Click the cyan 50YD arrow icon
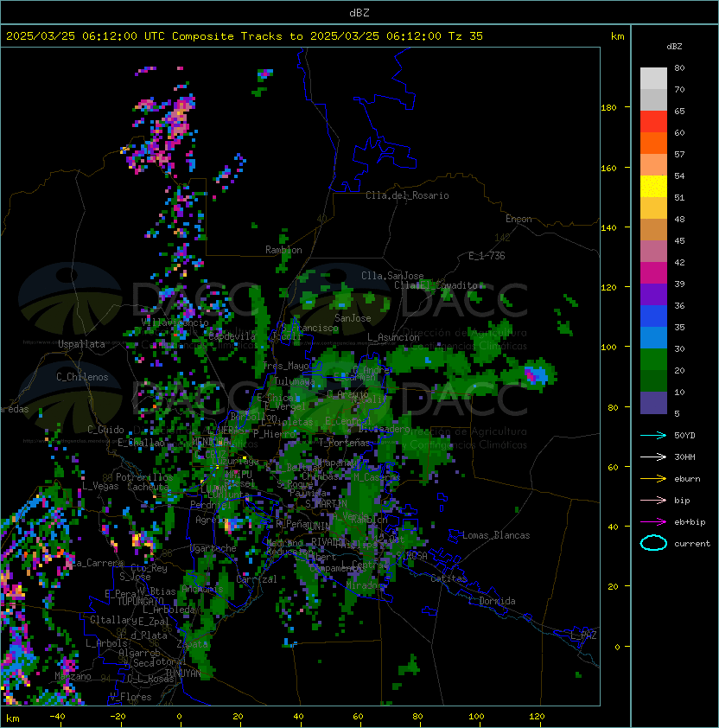This screenshot has width=719, height=728. click(x=653, y=436)
